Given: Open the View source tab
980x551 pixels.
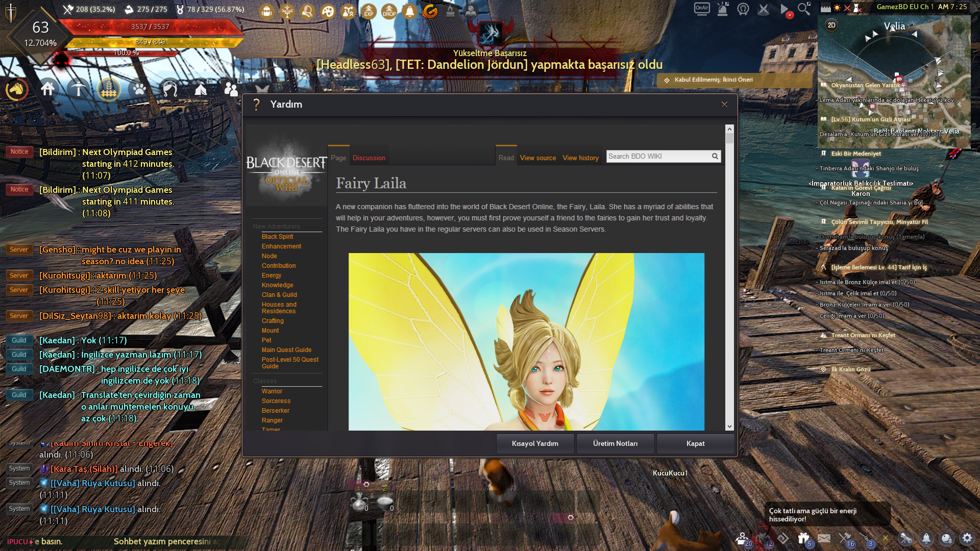Looking at the screenshot, I should [538, 158].
